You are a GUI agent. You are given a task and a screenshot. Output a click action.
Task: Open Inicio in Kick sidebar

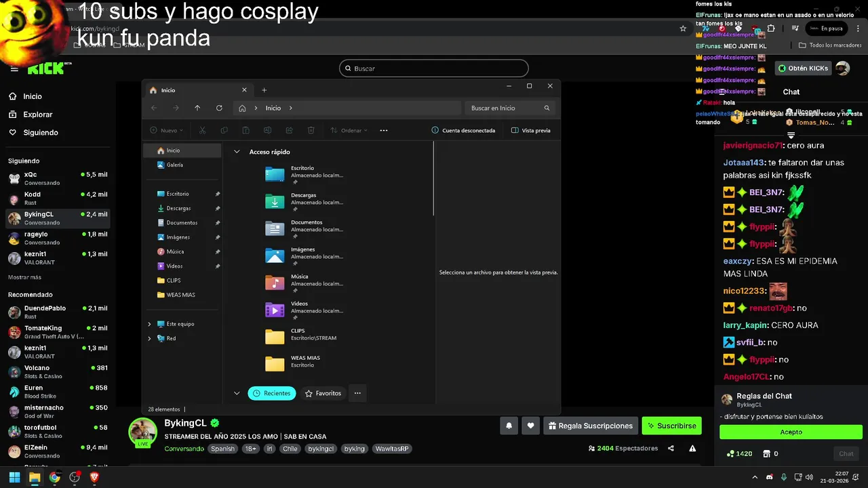(x=25, y=96)
